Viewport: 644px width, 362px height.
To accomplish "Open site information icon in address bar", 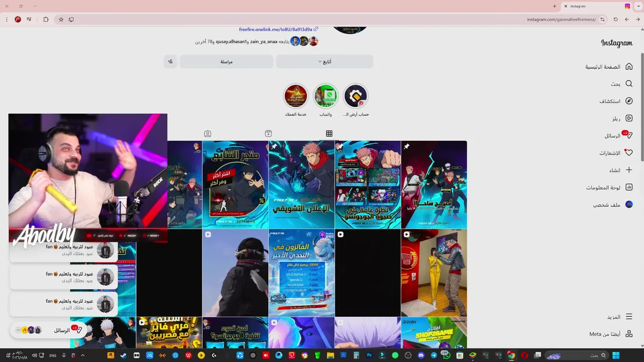I will pos(603,20).
